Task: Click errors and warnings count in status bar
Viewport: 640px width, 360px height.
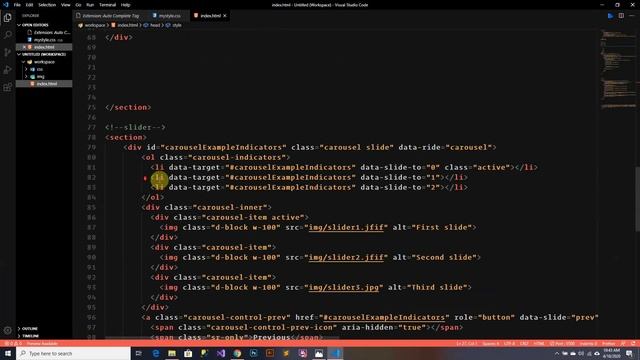Action: pos(12,344)
